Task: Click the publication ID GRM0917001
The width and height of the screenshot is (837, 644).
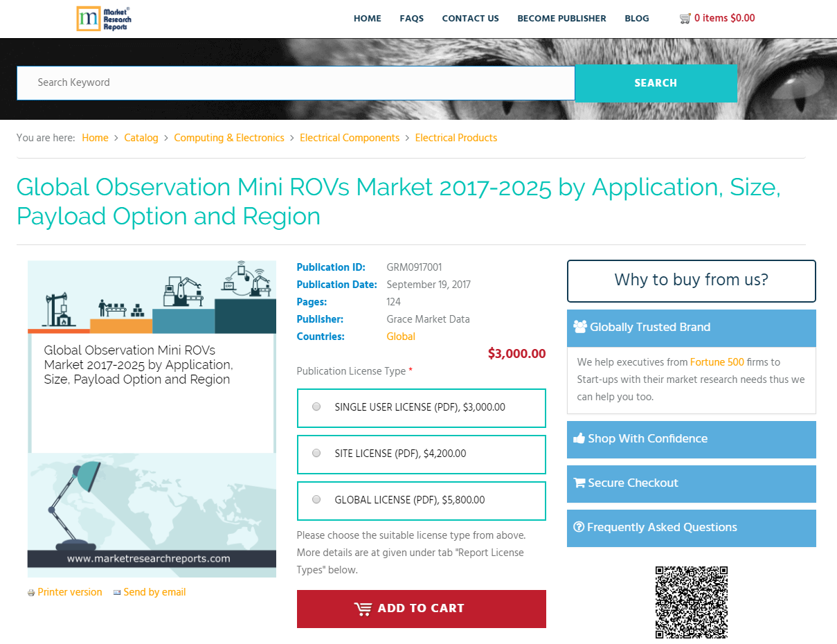Action: point(414,267)
